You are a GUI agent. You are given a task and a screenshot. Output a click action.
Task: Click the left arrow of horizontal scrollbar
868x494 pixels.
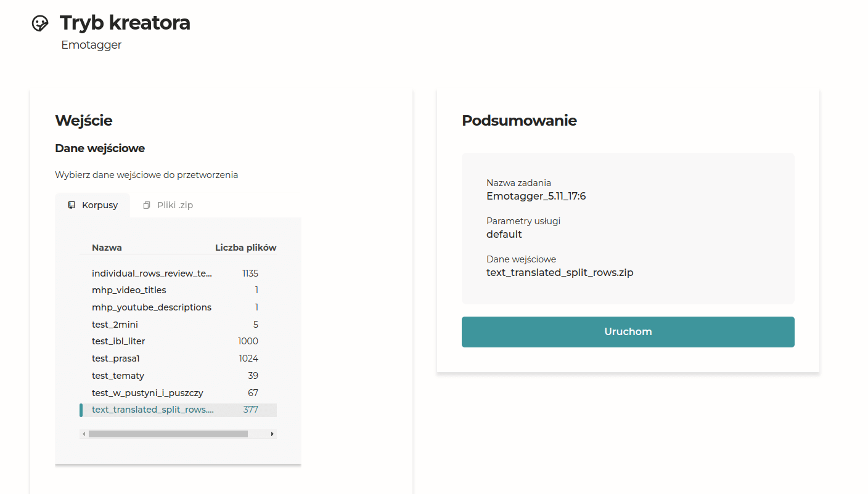84,434
